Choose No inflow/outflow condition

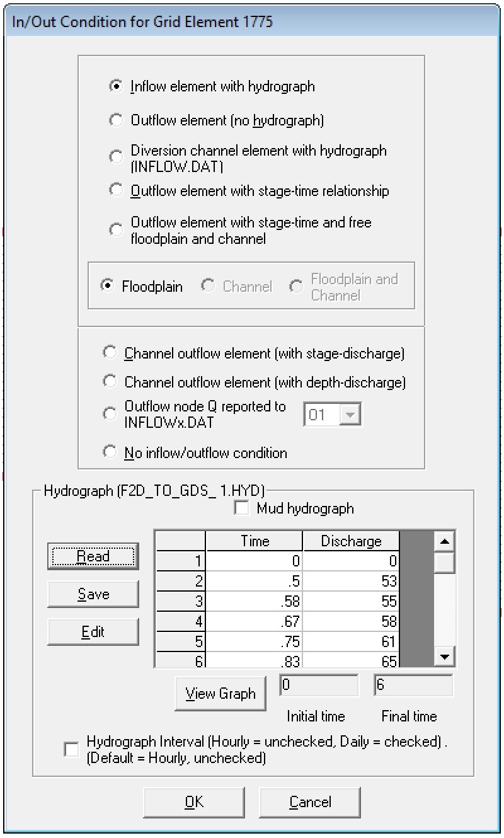click(110, 452)
